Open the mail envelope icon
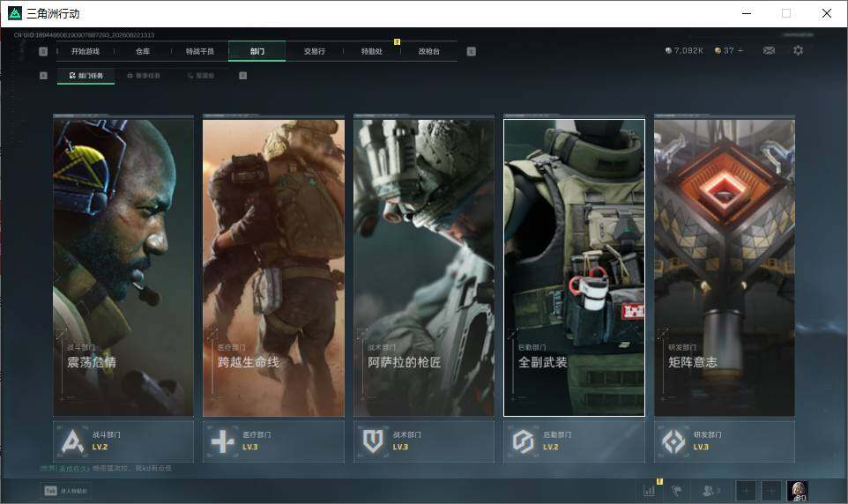This screenshot has height=504, width=848. (769, 50)
